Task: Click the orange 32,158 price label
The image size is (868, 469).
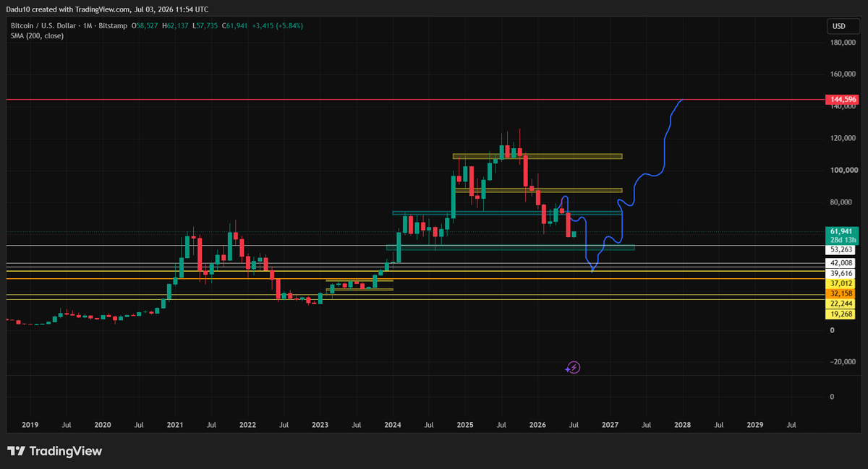Action: click(x=839, y=294)
